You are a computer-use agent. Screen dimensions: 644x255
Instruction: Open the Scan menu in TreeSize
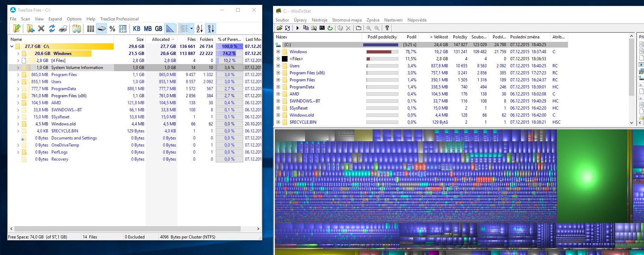(25, 19)
